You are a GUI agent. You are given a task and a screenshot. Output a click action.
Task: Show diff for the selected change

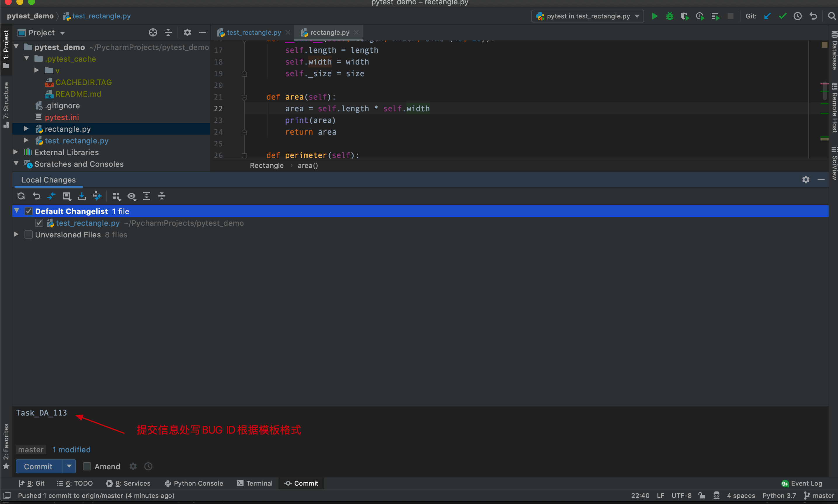point(51,196)
